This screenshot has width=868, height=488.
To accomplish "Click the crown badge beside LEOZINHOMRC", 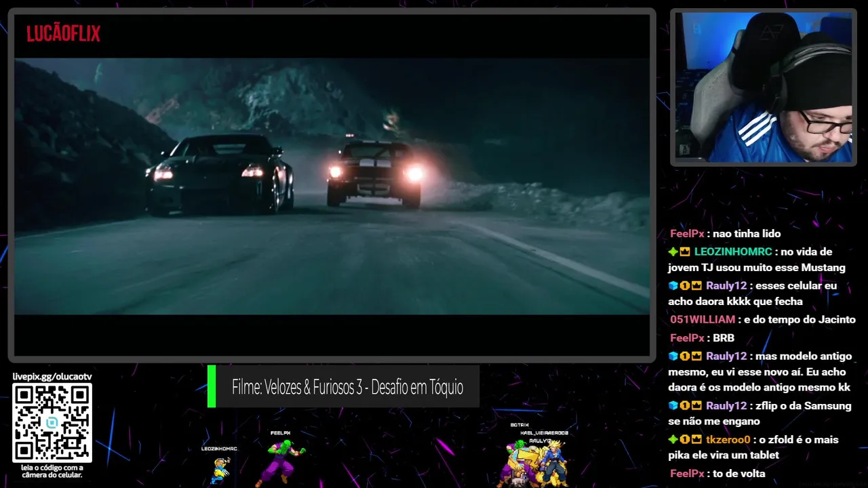I will tap(685, 251).
